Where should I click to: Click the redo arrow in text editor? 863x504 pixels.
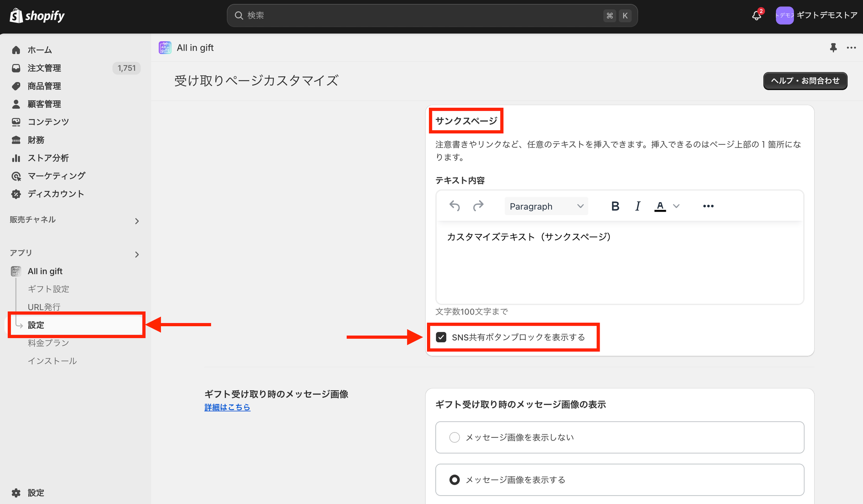(478, 206)
